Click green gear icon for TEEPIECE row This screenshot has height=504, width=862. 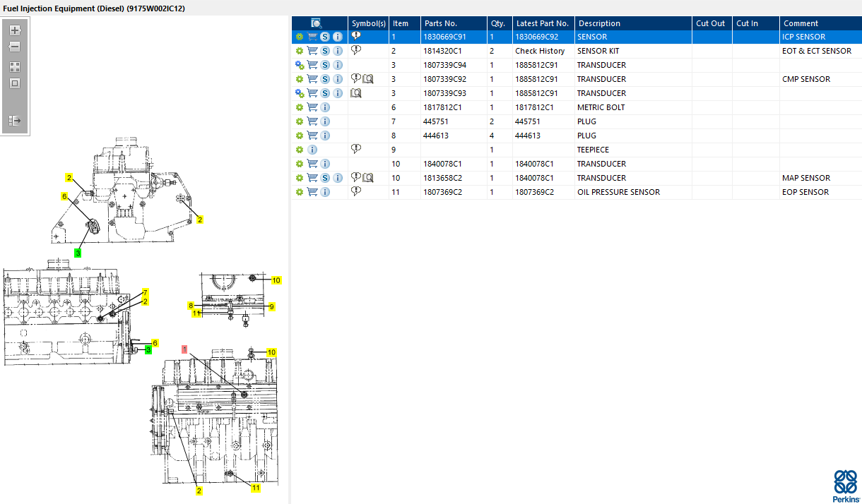300,150
